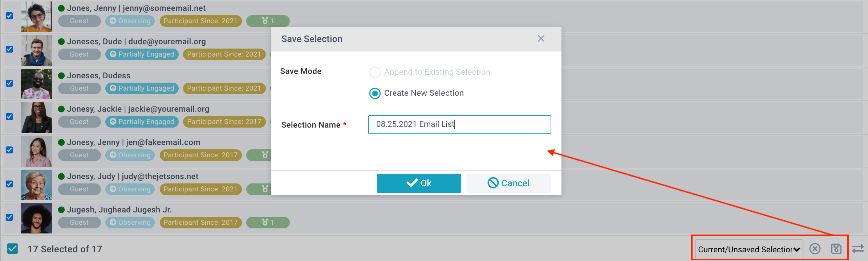Image resolution: width=868 pixels, height=261 pixels.
Task: Open the Current/Unsaved Selection dropdown
Action: coord(749,249)
